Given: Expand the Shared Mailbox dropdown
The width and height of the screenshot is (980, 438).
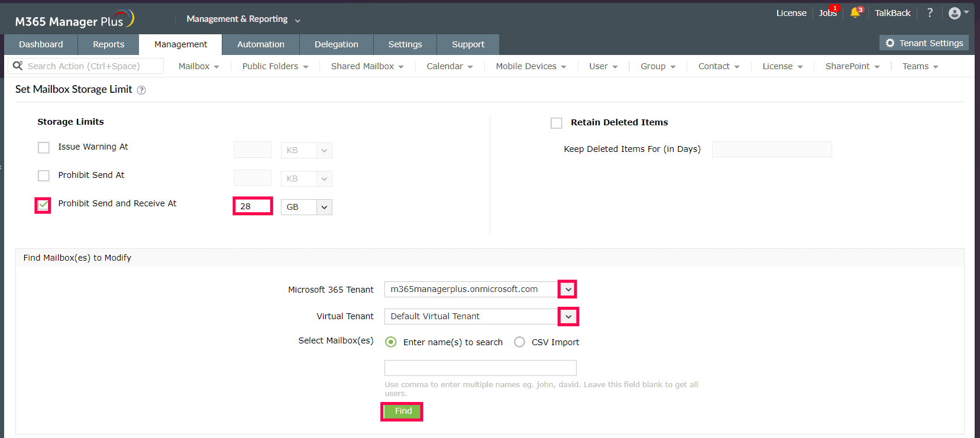Looking at the screenshot, I should click(x=367, y=66).
